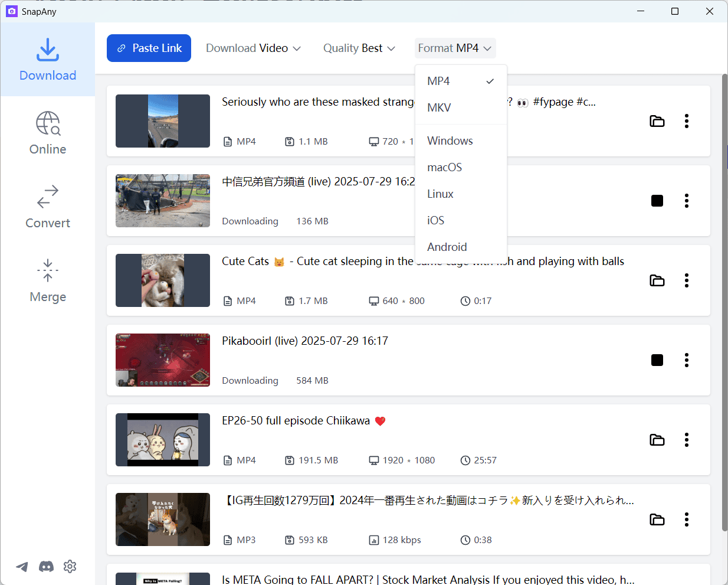Click the "593 KB" file size
Screen dimensions: 728x585
click(x=313, y=540)
